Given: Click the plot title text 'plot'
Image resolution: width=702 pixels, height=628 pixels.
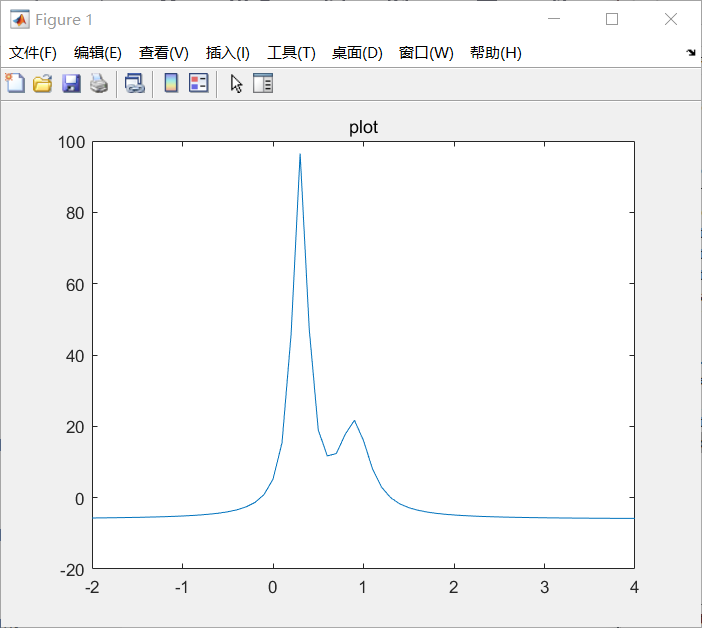Looking at the screenshot, I should tap(363, 128).
